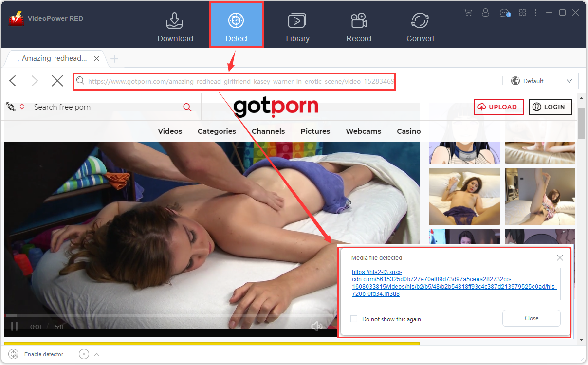Go to the Record tab
588x365 pixels.
(359, 27)
